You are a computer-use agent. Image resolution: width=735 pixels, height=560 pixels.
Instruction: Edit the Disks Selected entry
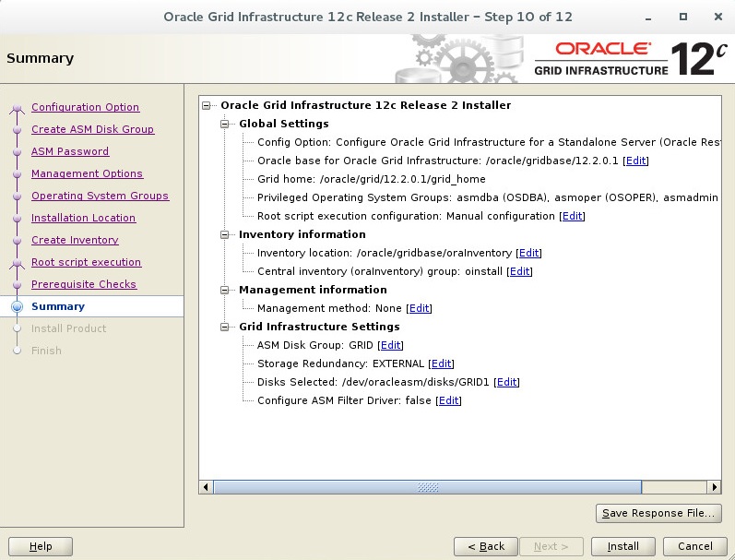click(506, 382)
